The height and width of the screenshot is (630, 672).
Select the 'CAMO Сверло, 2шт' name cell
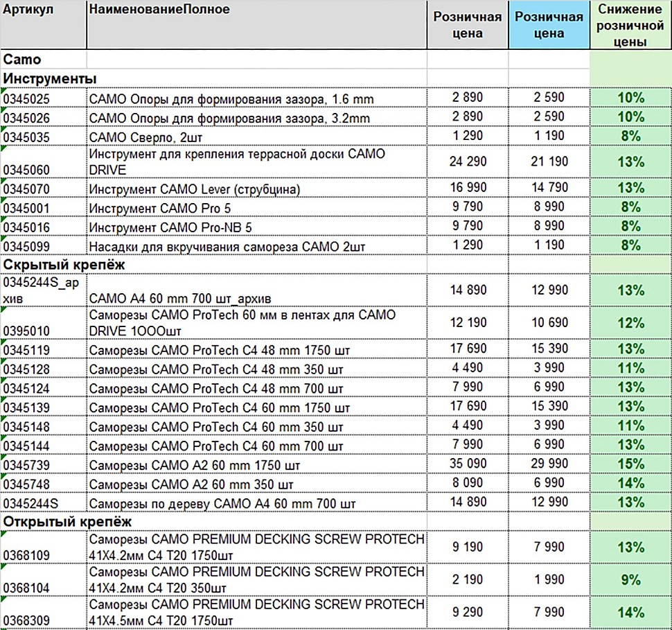pyautogui.click(x=257, y=137)
